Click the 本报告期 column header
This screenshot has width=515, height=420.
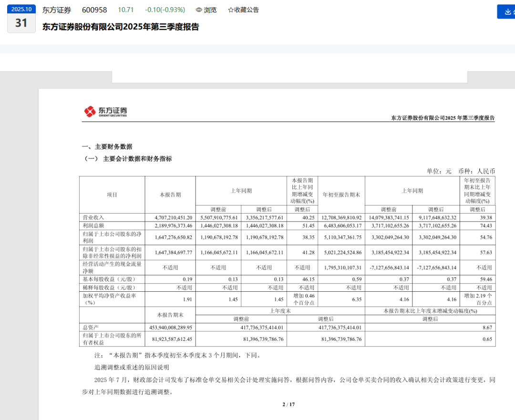point(170,195)
